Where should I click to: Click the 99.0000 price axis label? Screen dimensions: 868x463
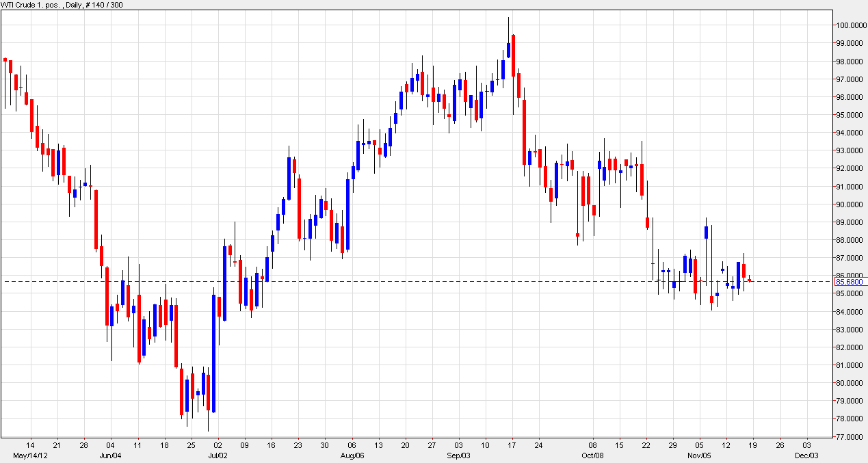849,43
